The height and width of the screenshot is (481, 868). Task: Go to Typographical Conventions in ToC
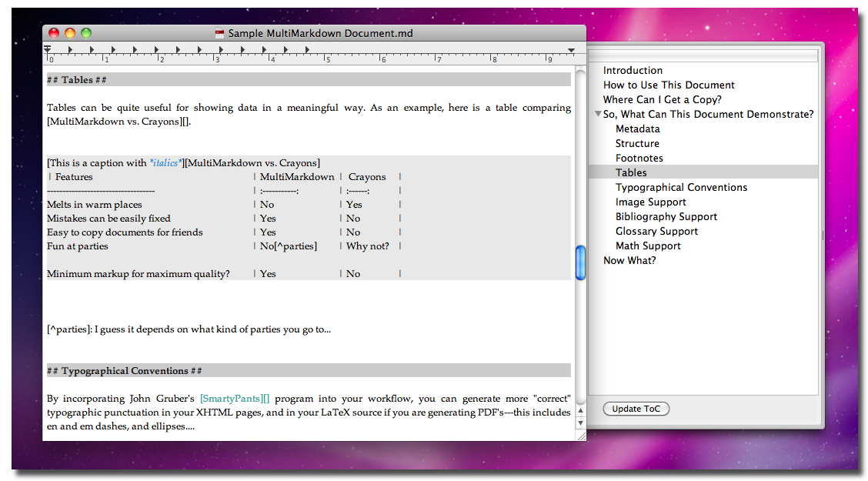681,188
